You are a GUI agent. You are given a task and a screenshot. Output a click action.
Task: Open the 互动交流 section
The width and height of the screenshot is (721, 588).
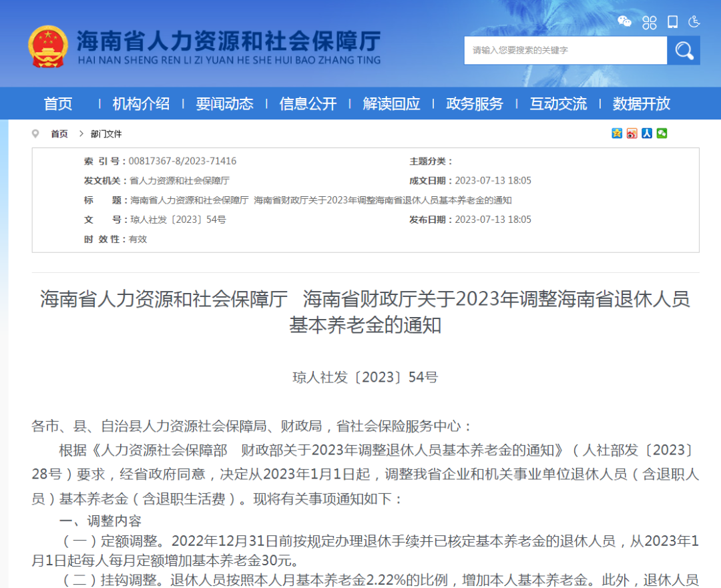pos(558,103)
